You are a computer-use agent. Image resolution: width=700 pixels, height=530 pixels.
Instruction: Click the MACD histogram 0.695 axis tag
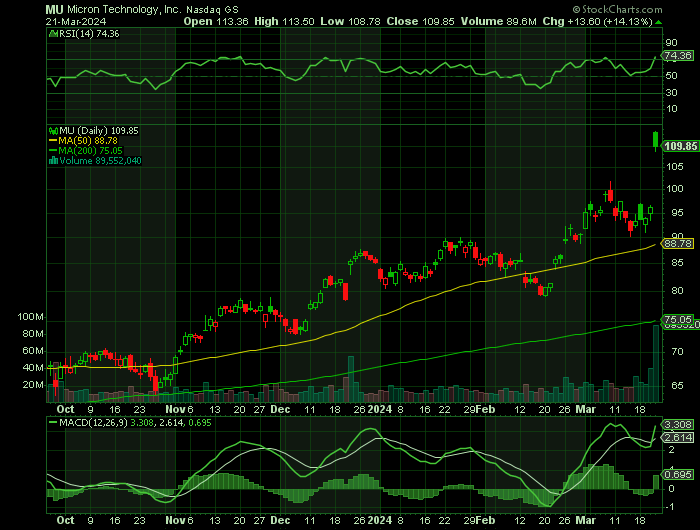tap(678, 475)
